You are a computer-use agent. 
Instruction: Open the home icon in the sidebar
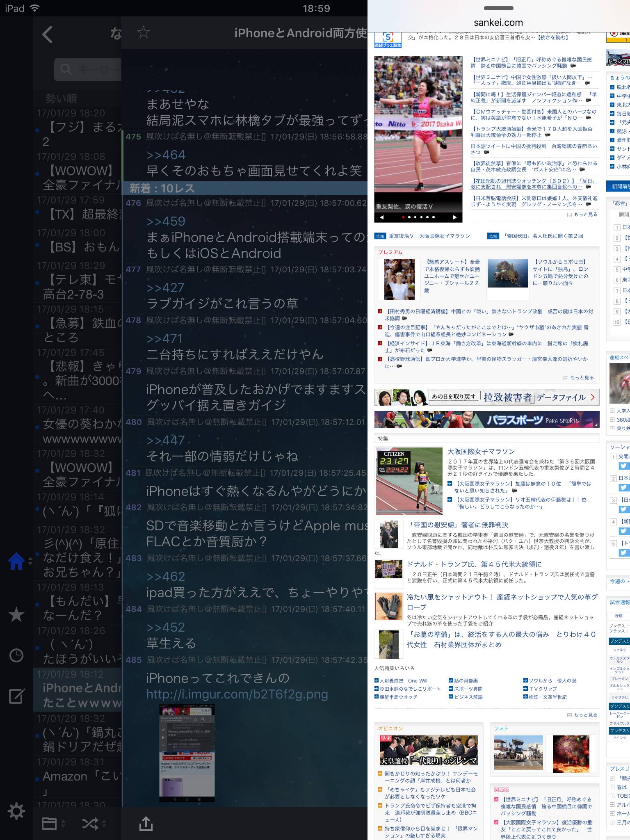coord(16,561)
